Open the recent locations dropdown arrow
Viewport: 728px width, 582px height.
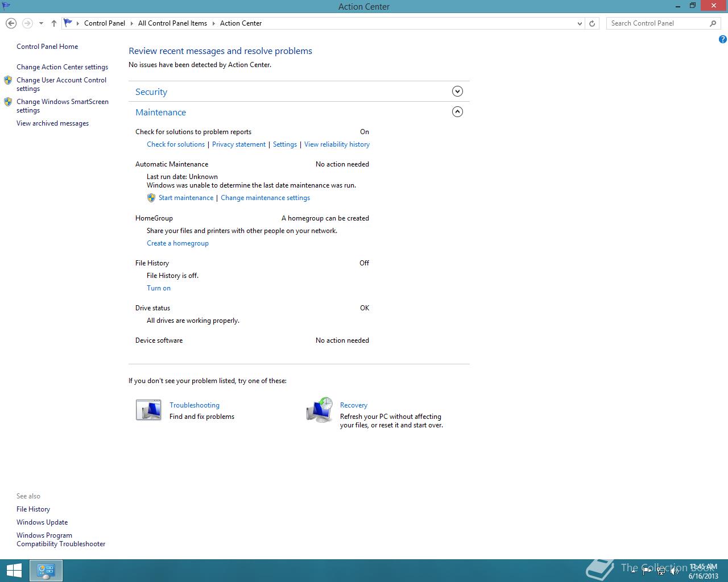(41, 23)
